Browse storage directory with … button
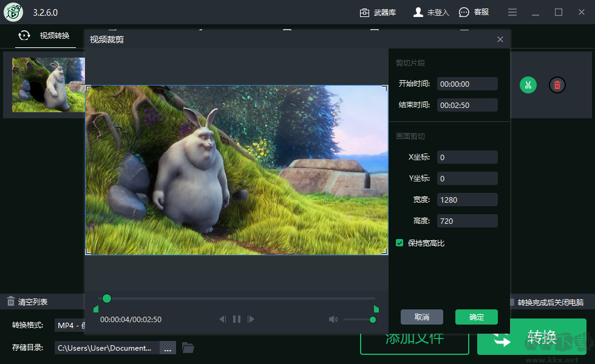Image resolution: width=595 pixels, height=364 pixels. click(168, 348)
